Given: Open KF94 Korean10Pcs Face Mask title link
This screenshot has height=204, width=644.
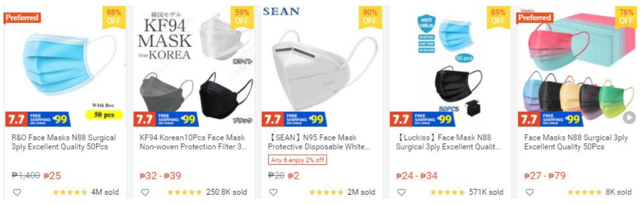Looking at the screenshot, I should pyautogui.click(x=192, y=142).
